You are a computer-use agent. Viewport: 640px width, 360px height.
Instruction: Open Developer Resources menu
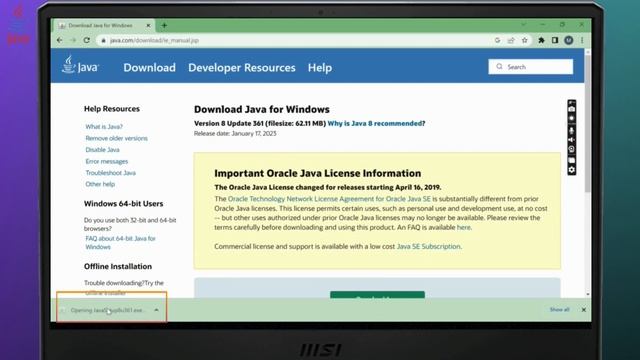pos(242,67)
